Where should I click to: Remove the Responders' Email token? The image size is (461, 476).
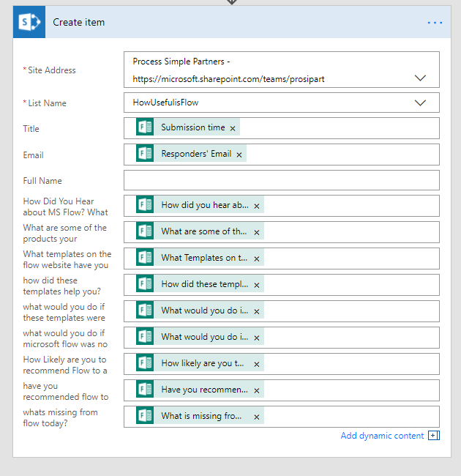(239, 155)
